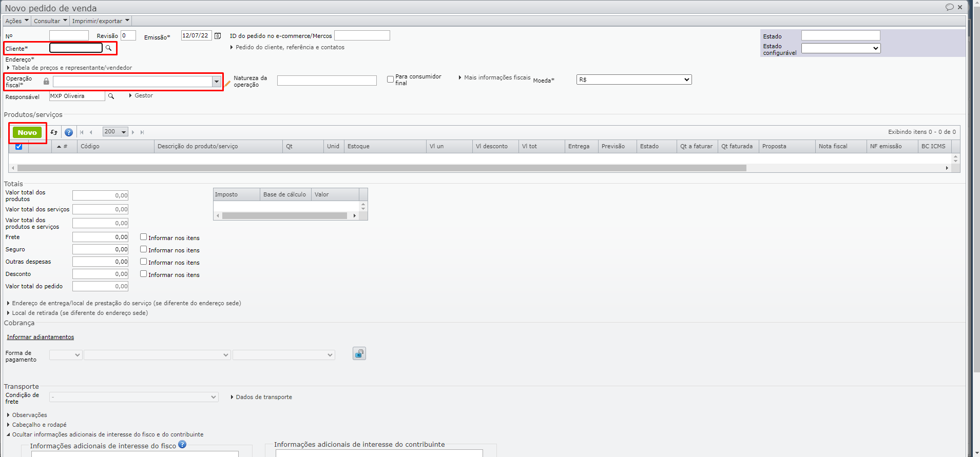This screenshot has width=980, height=457.
Task: Open the Moeda currency dropdown
Action: tap(634, 80)
